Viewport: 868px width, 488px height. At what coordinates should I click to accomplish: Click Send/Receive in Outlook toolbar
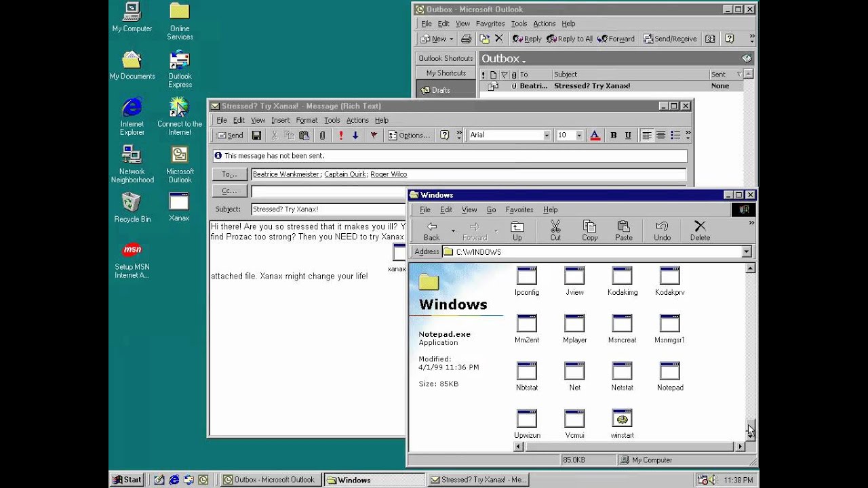coord(670,39)
